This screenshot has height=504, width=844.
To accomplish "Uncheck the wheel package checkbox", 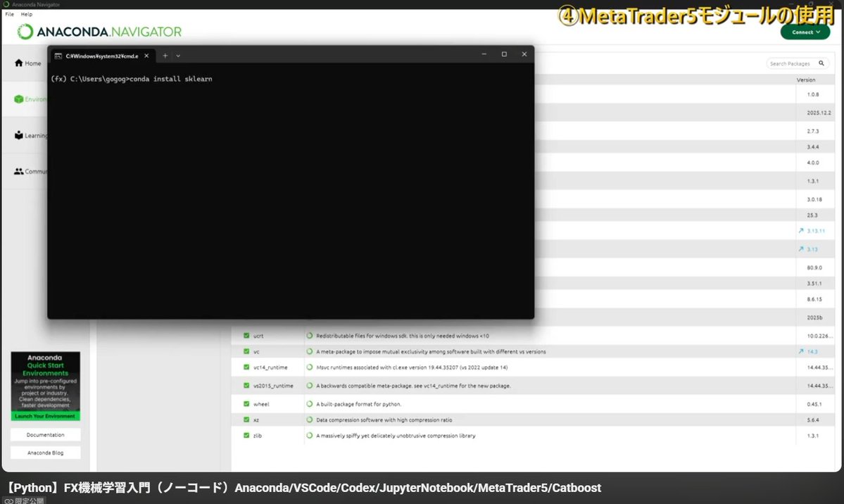I will coord(246,403).
